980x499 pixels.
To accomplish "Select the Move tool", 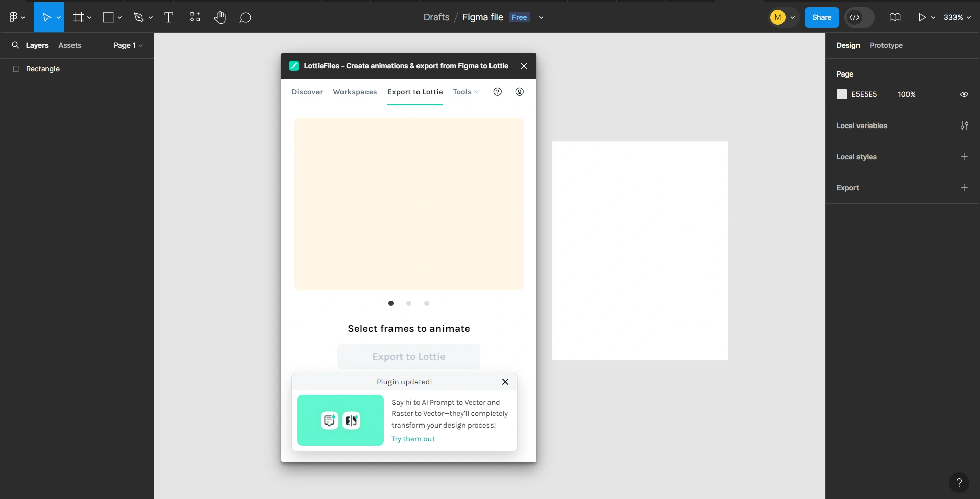I will coord(46,17).
